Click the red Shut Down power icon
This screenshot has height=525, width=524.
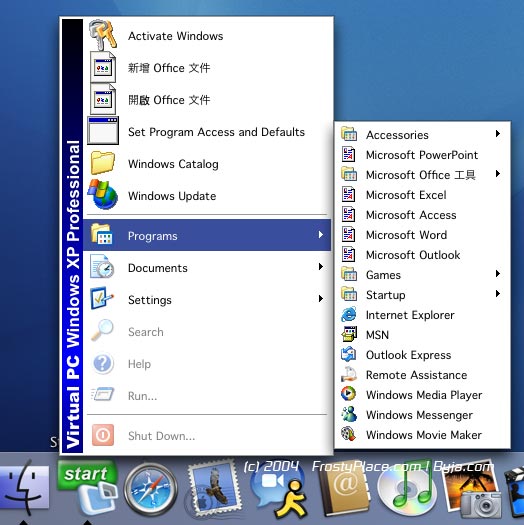103,435
